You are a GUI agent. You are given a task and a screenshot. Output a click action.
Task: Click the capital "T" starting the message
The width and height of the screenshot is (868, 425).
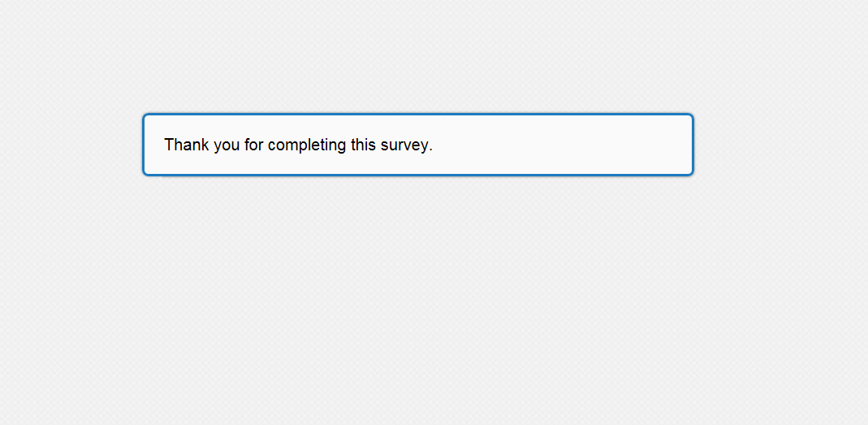[169, 145]
